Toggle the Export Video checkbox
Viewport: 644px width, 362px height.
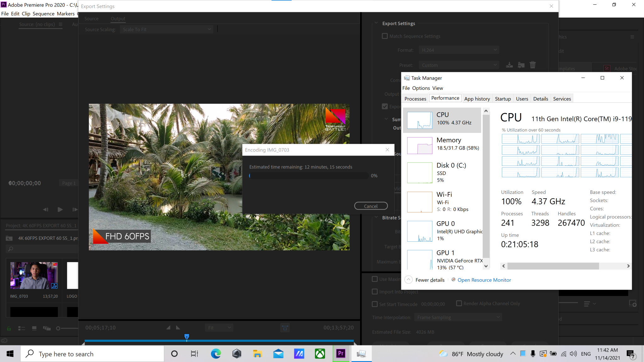coord(385,107)
